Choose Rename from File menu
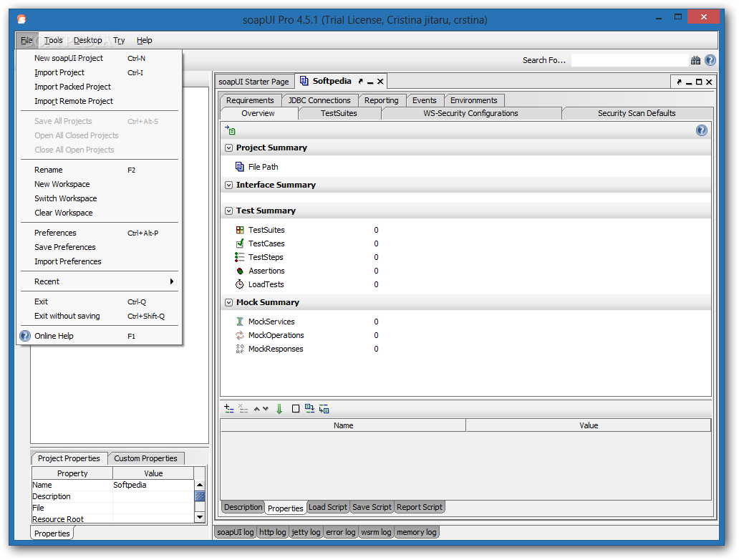 coord(100,170)
